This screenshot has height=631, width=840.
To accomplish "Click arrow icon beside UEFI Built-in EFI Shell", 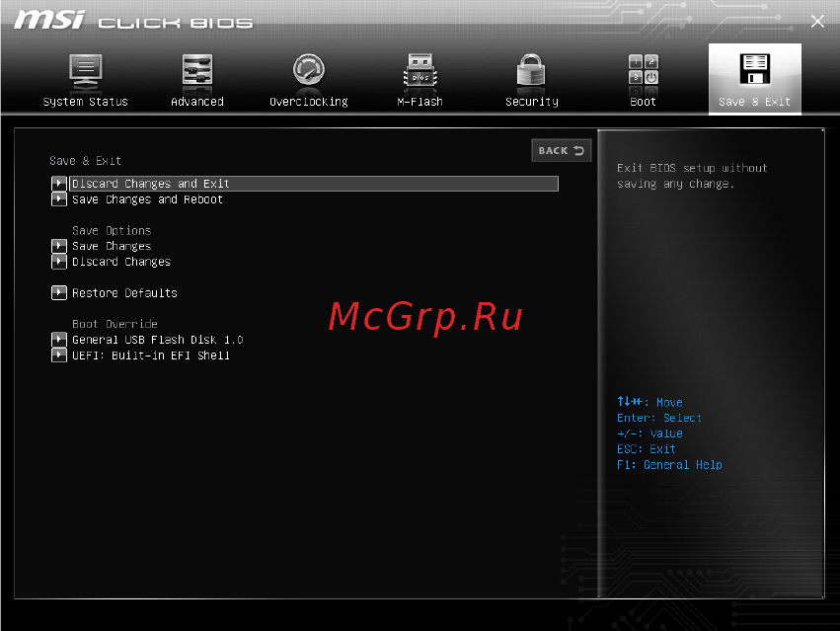I will (x=59, y=355).
